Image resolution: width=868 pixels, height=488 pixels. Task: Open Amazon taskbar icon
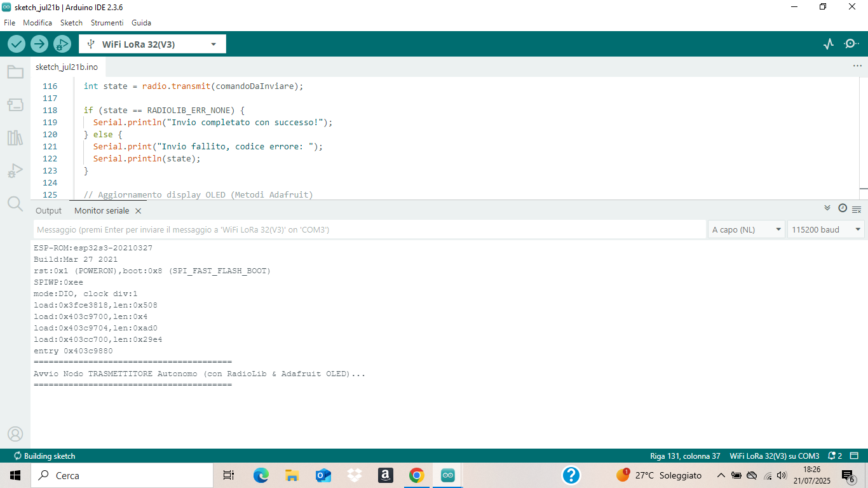click(385, 475)
